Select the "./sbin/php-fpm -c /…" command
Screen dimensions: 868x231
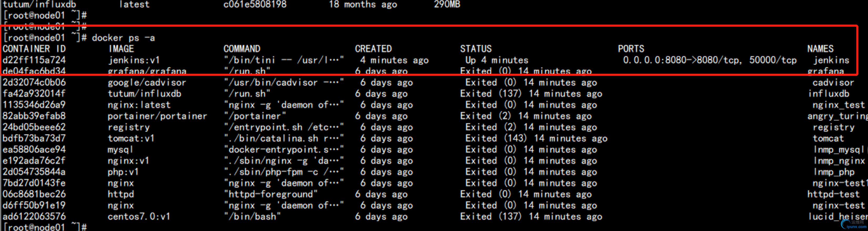(x=284, y=172)
